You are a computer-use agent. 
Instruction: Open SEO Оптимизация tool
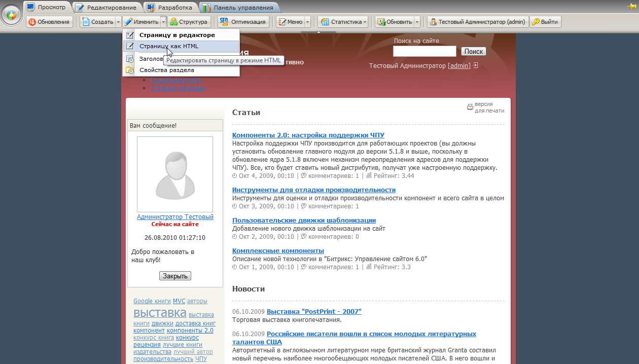click(243, 22)
